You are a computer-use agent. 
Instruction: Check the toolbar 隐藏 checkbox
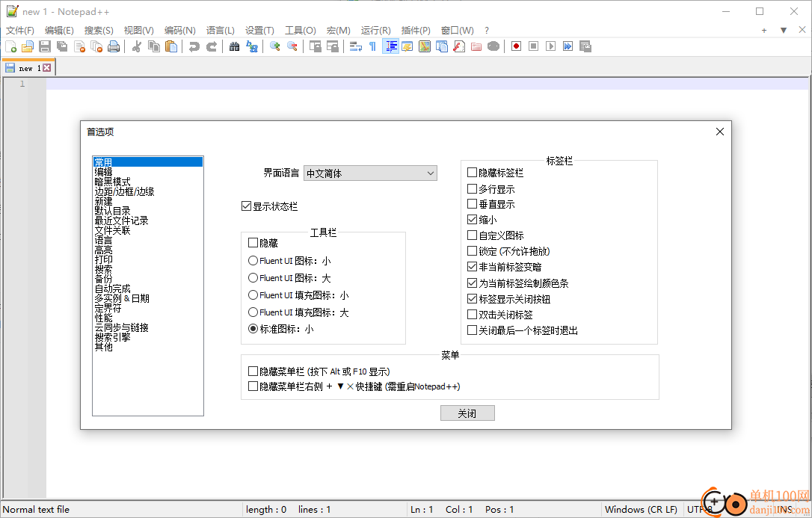(253, 242)
